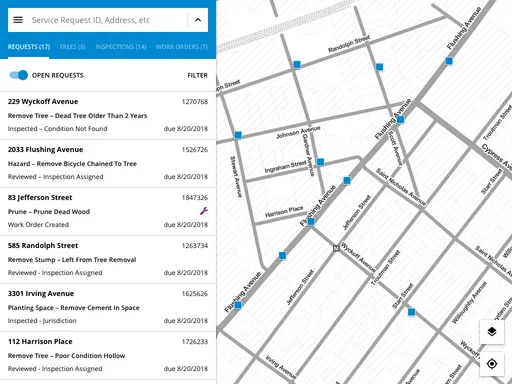This screenshot has height=384, width=512.
Task: Select the 585 Randolph Street request
Action: (108, 259)
